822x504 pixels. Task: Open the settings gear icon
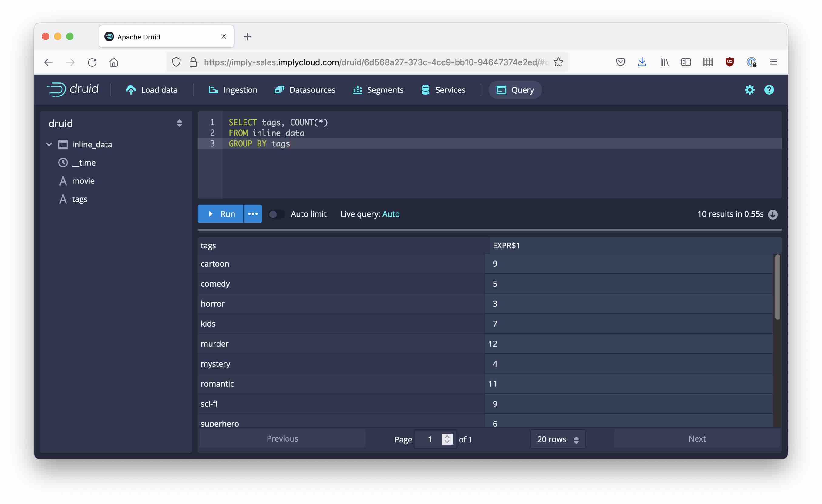coord(749,90)
